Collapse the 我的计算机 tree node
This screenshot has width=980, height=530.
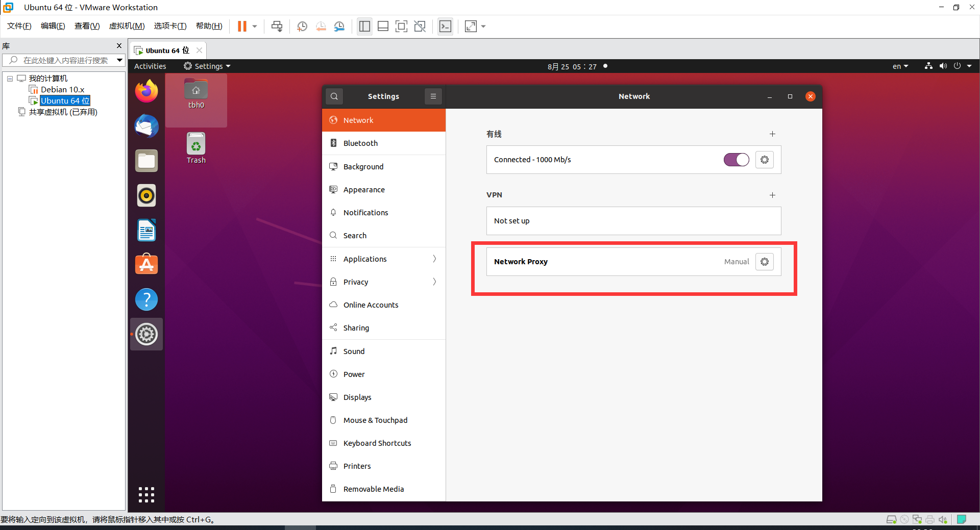10,79
